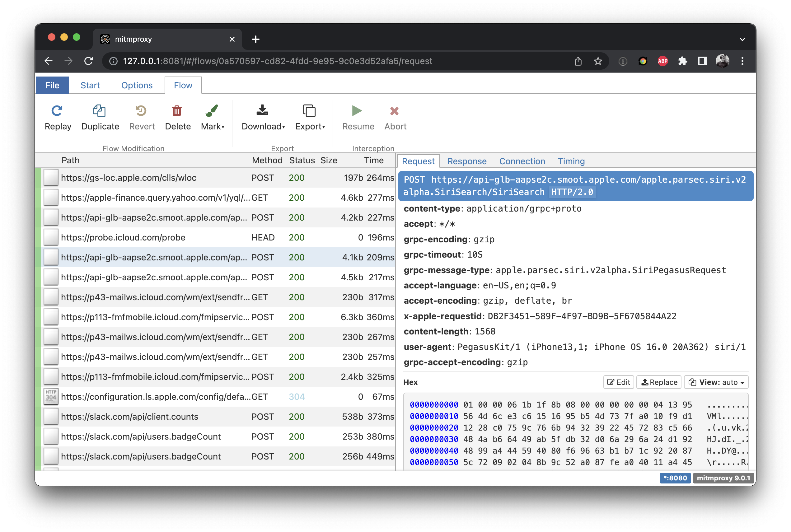791x532 pixels.
Task: Open the Edit hex editor
Action: (x=618, y=382)
